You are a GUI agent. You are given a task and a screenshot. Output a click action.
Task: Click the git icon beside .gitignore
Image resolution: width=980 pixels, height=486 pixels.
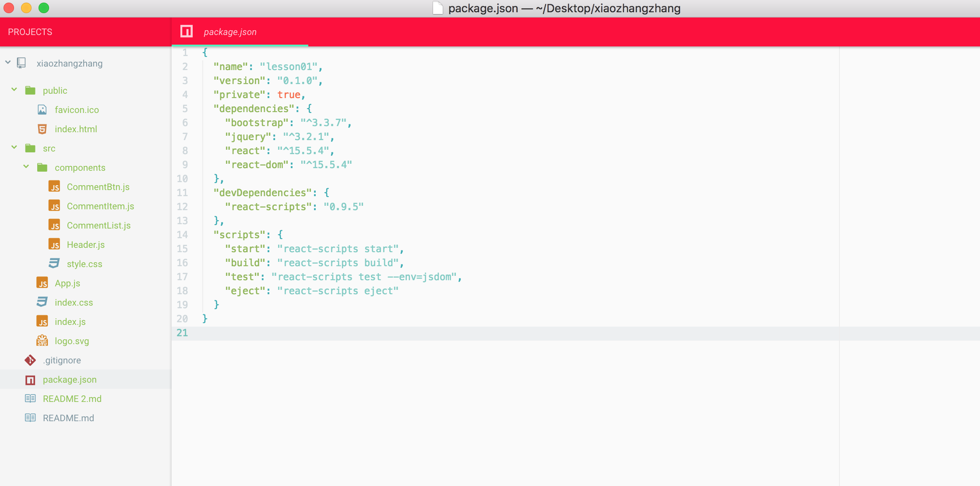[x=30, y=360]
